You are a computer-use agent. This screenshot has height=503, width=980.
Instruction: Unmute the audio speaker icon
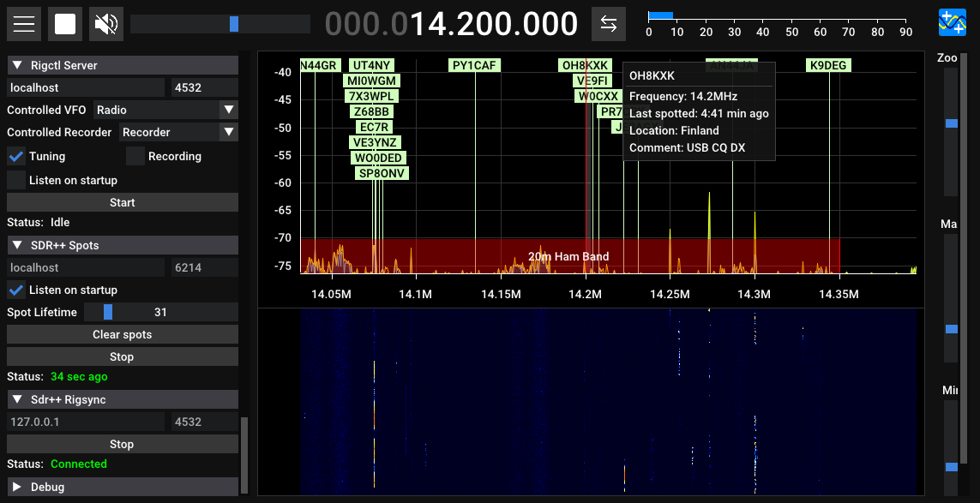point(106,24)
